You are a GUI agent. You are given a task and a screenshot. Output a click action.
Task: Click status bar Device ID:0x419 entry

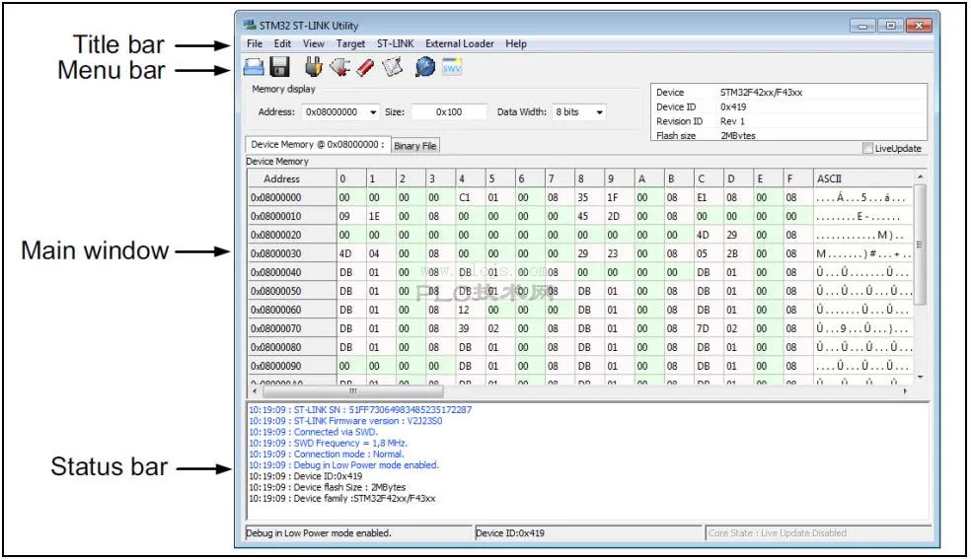coord(588,532)
